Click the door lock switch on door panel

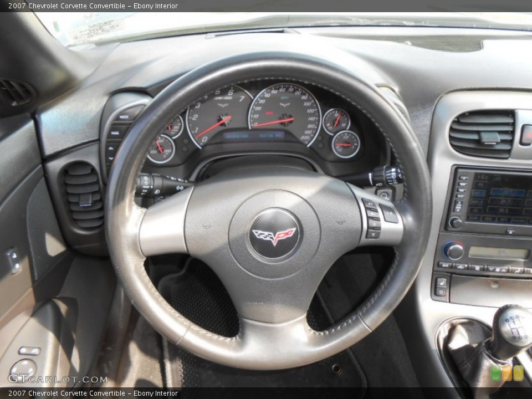(13, 260)
